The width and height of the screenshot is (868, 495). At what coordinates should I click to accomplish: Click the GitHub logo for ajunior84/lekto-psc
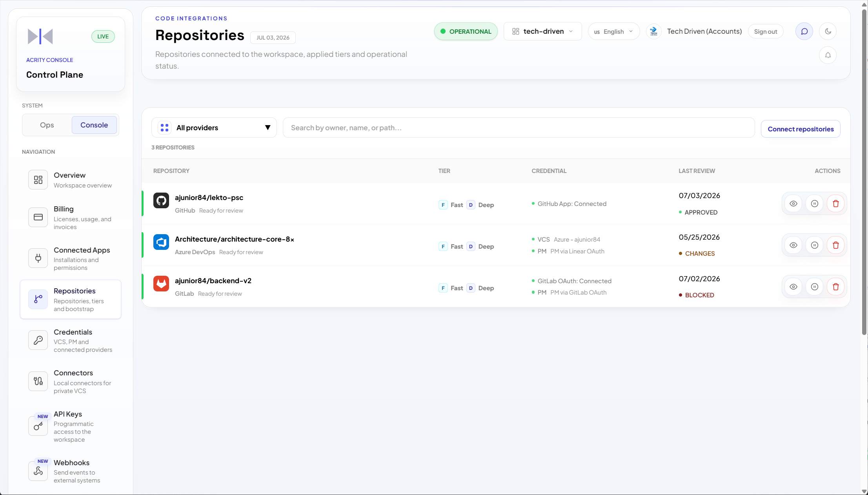coord(161,200)
